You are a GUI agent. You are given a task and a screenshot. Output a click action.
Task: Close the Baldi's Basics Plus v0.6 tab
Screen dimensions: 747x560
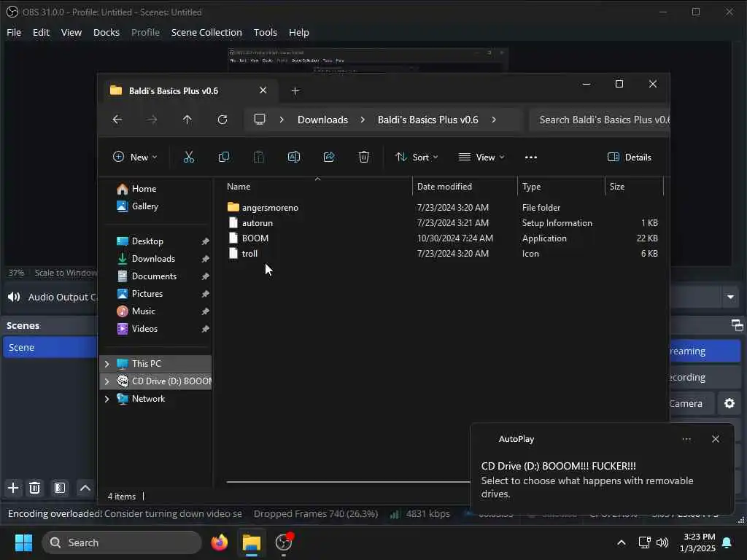[263, 90]
